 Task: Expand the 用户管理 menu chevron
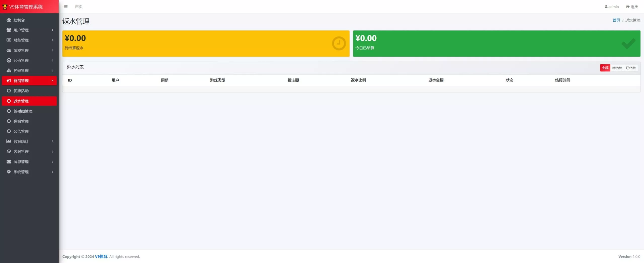click(x=52, y=30)
